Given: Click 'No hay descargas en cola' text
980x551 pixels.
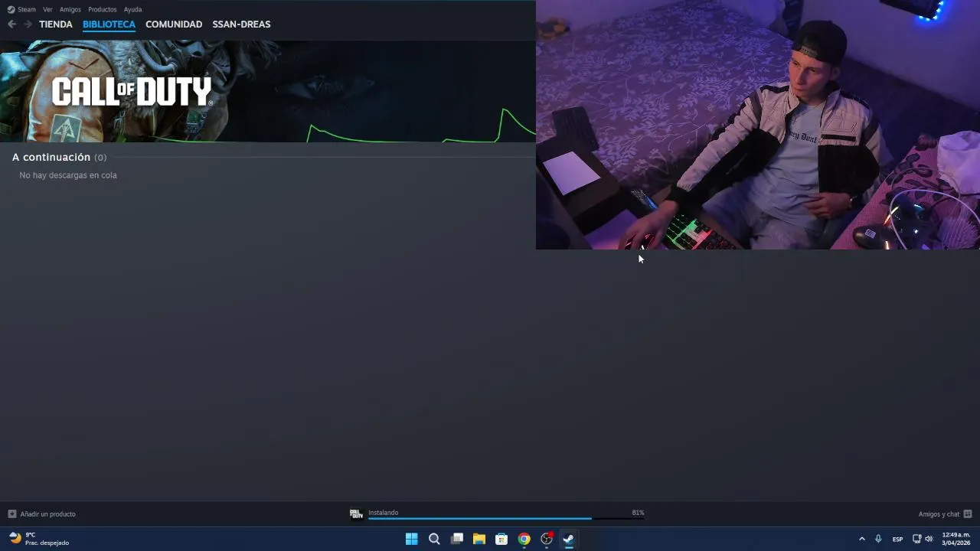Looking at the screenshot, I should click(68, 175).
